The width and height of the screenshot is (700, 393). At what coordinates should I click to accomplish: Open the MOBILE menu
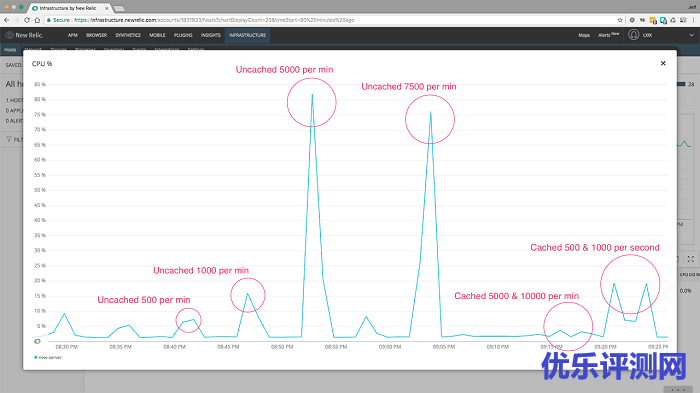(158, 35)
